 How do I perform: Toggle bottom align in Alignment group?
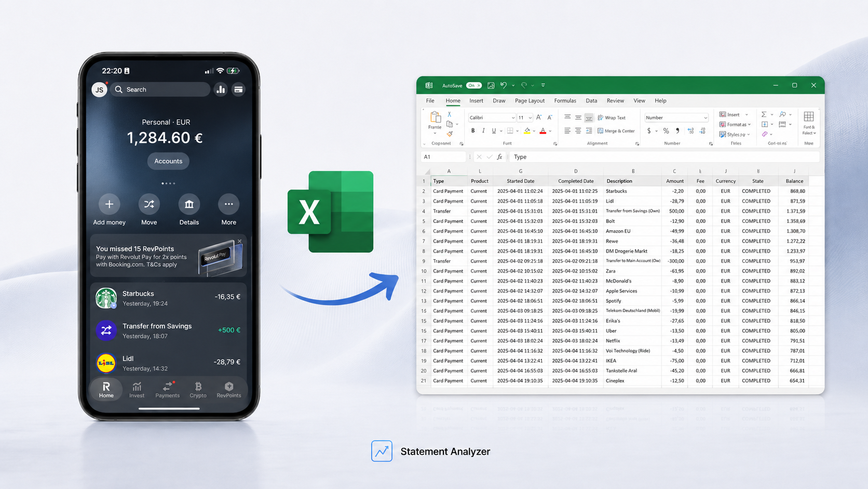pyautogui.click(x=589, y=118)
